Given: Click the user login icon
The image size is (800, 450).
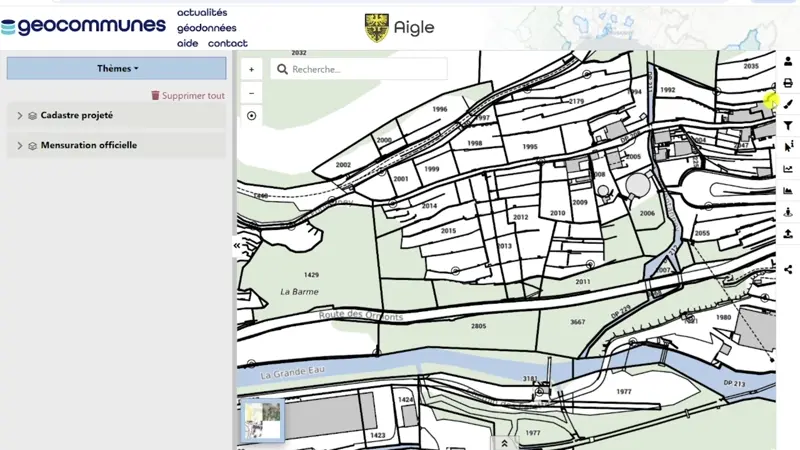Looking at the screenshot, I should click(788, 61).
